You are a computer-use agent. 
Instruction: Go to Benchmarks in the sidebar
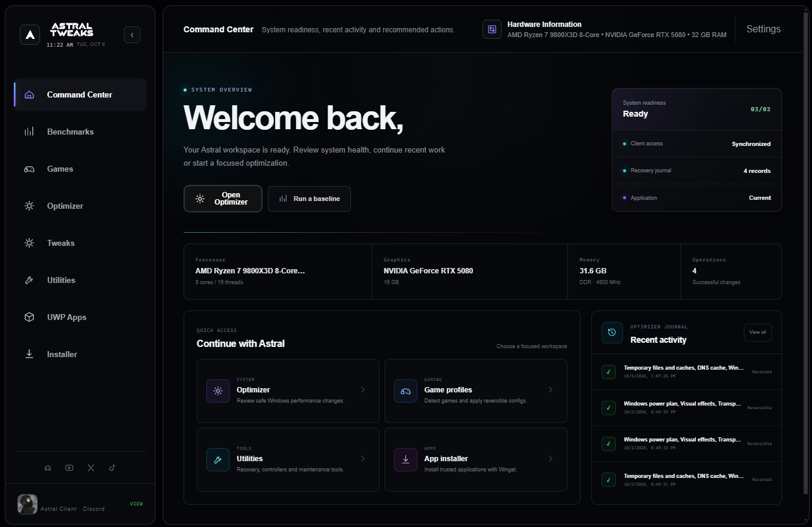pos(80,132)
